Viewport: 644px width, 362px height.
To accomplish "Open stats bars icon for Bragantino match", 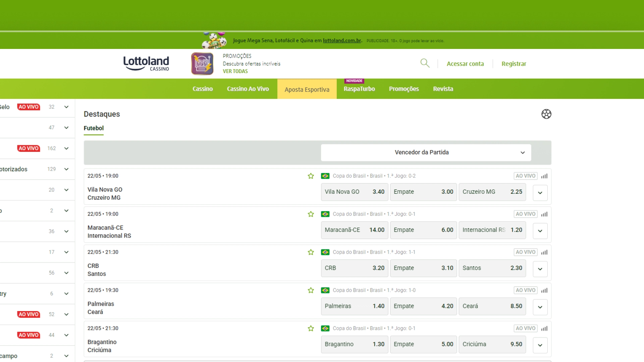I will tap(544, 328).
